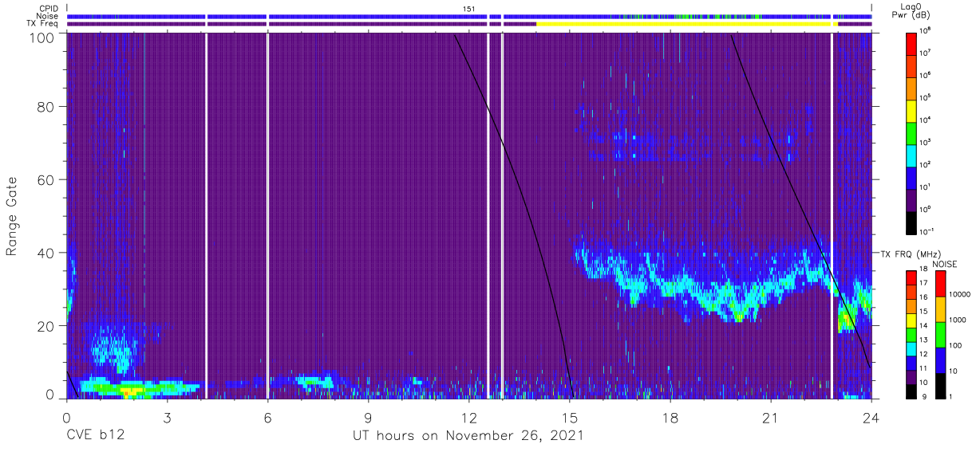The height and width of the screenshot is (452, 980).
Task: Select the '20' tick on the Range Gate axis
Action: point(45,325)
